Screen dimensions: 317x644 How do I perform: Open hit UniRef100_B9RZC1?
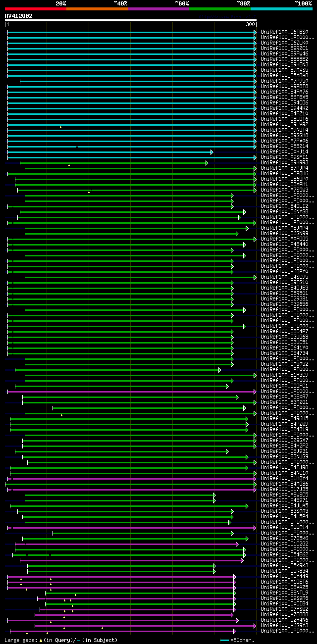pyautogui.click(x=284, y=49)
